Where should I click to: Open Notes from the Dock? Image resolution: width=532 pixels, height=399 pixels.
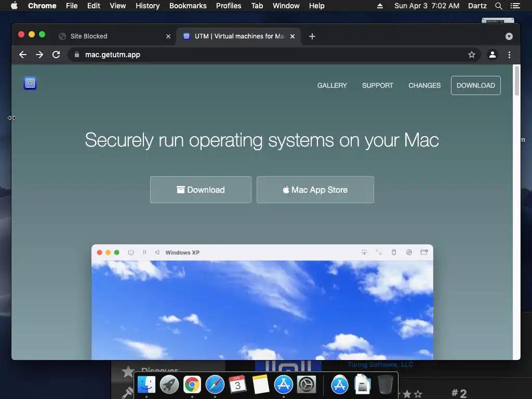(261, 385)
